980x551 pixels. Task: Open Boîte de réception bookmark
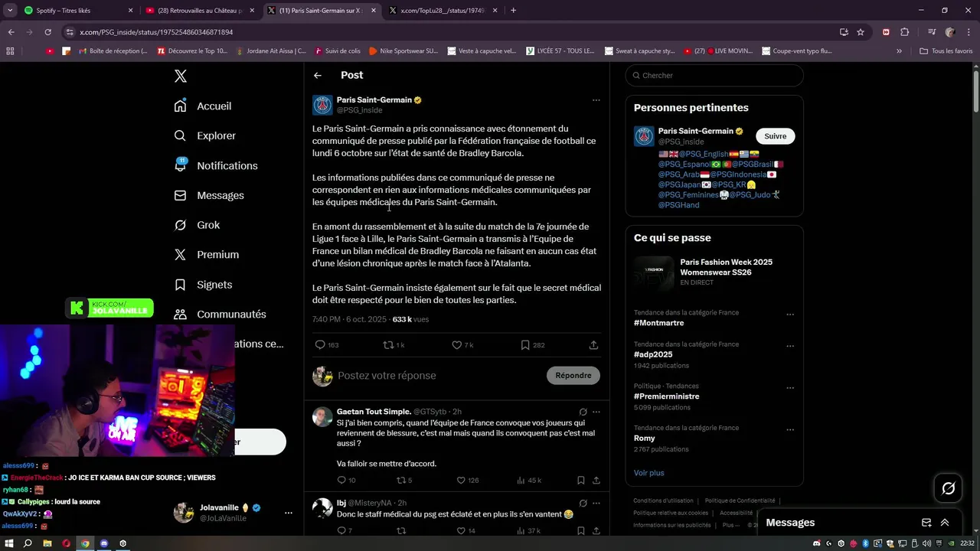point(112,51)
